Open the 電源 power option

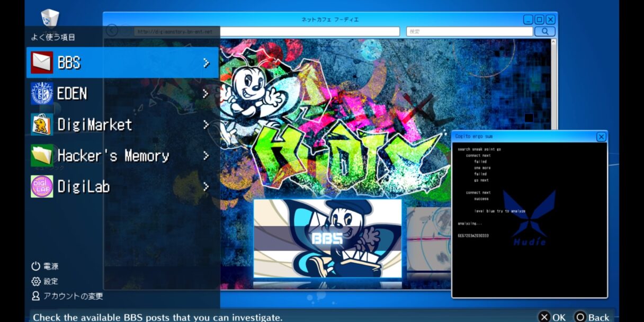[x=51, y=266]
